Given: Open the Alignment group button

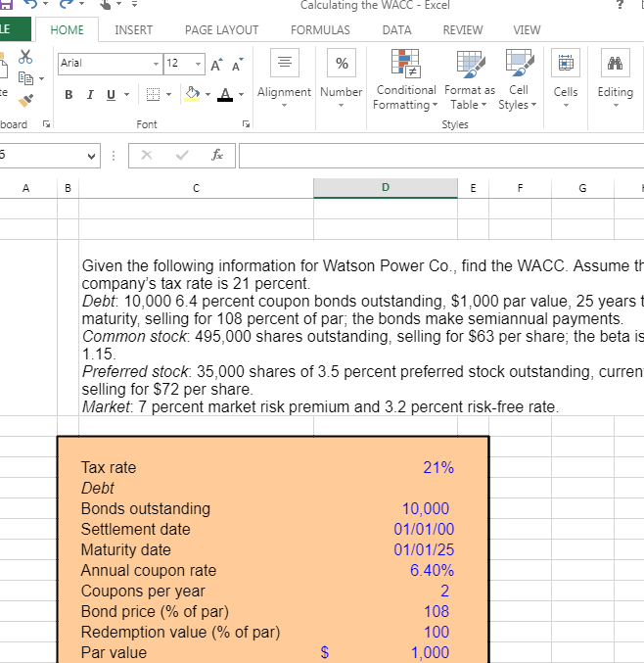Looking at the screenshot, I should [285, 78].
